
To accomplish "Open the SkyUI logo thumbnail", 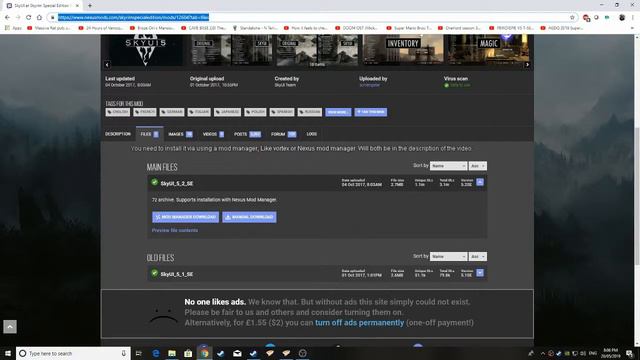I will (146, 50).
